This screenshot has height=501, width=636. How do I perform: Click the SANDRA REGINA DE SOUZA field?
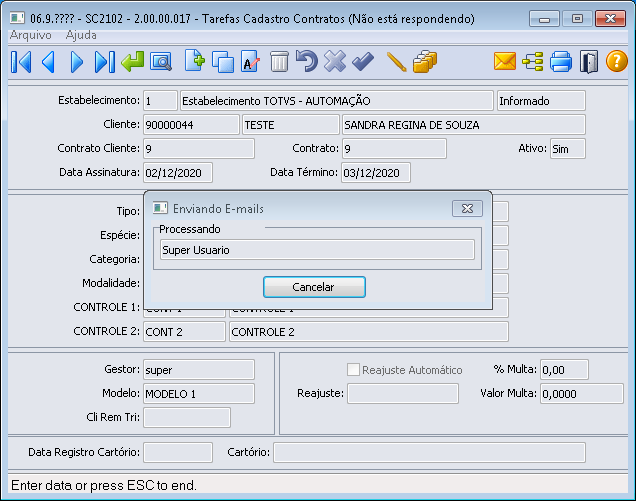[464, 125]
